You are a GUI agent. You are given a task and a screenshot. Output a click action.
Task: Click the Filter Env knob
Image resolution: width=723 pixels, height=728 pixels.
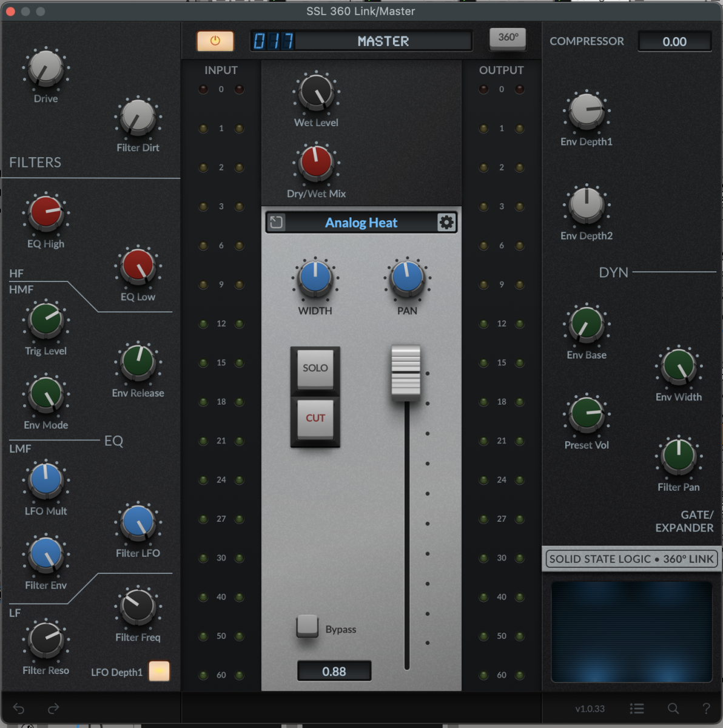point(46,555)
